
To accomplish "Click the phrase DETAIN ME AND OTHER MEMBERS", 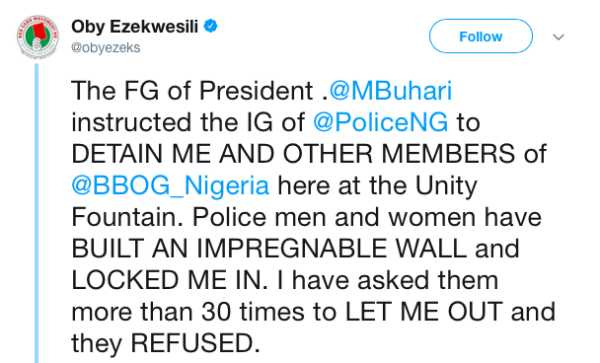I will pos(293,154).
